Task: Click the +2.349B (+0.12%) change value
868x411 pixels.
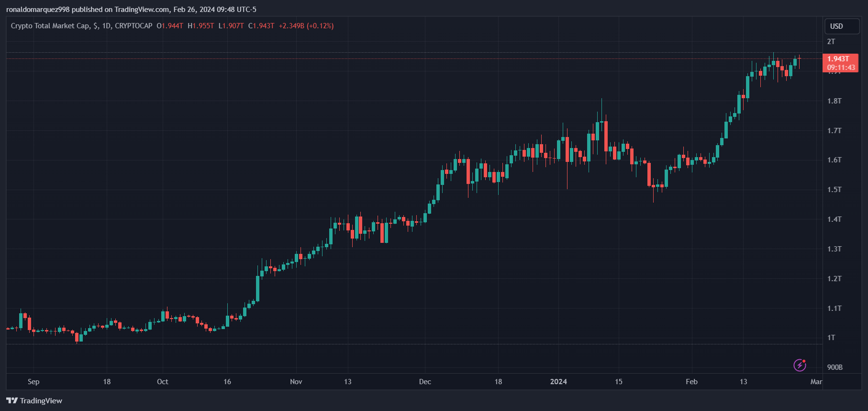Action: pos(306,26)
